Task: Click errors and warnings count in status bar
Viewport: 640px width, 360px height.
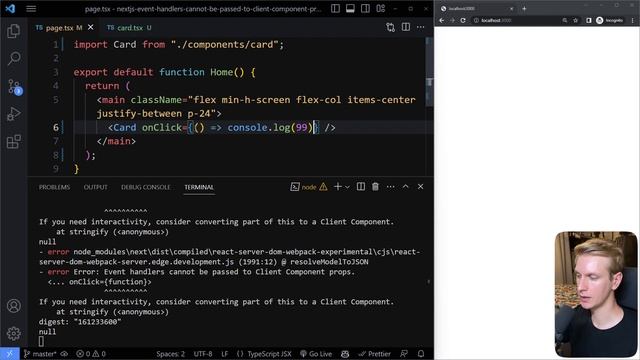Action: click(91, 354)
